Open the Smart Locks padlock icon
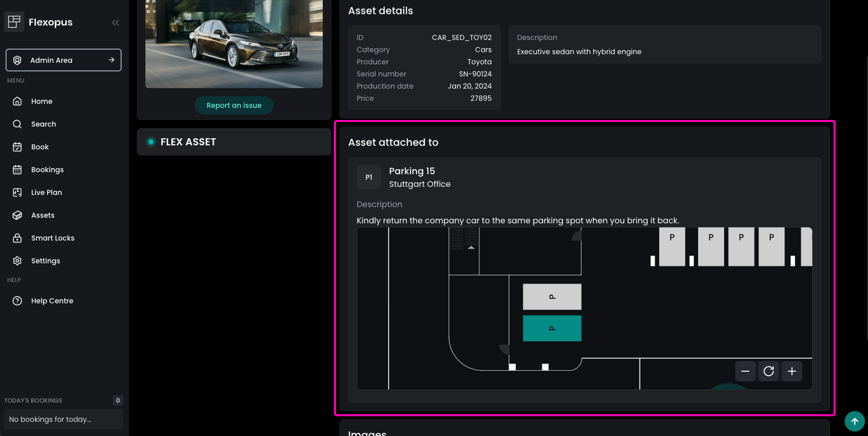 click(x=17, y=238)
